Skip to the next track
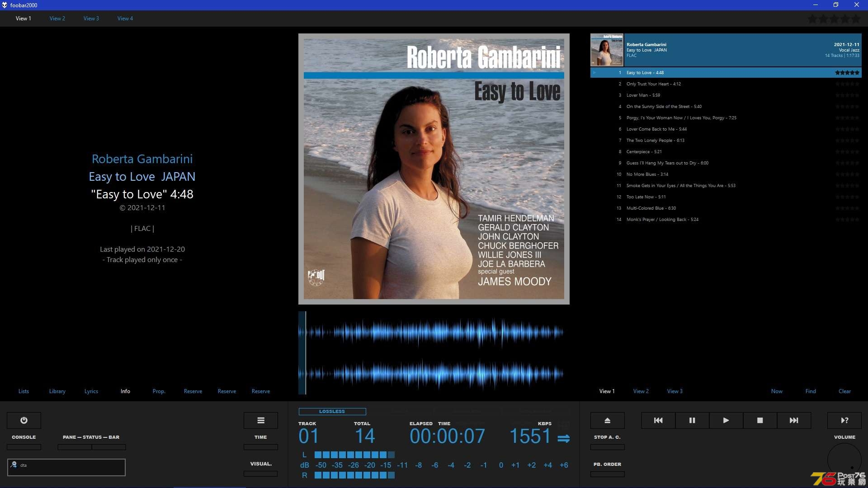The width and height of the screenshot is (868, 488). pyautogui.click(x=794, y=420)
